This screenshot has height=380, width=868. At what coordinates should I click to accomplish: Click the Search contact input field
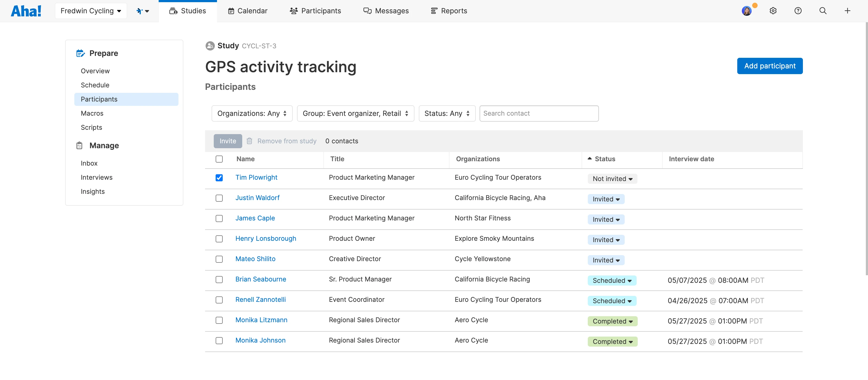tap(539, 113)
